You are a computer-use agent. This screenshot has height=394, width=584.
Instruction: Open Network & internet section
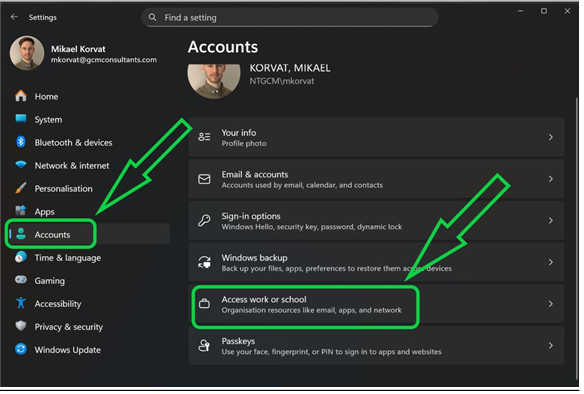pyautogui.click(x=72, y=166)
